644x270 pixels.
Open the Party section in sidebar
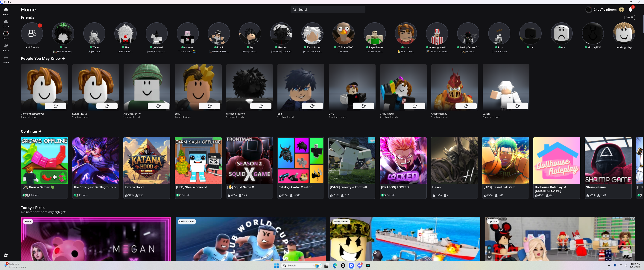6,47
